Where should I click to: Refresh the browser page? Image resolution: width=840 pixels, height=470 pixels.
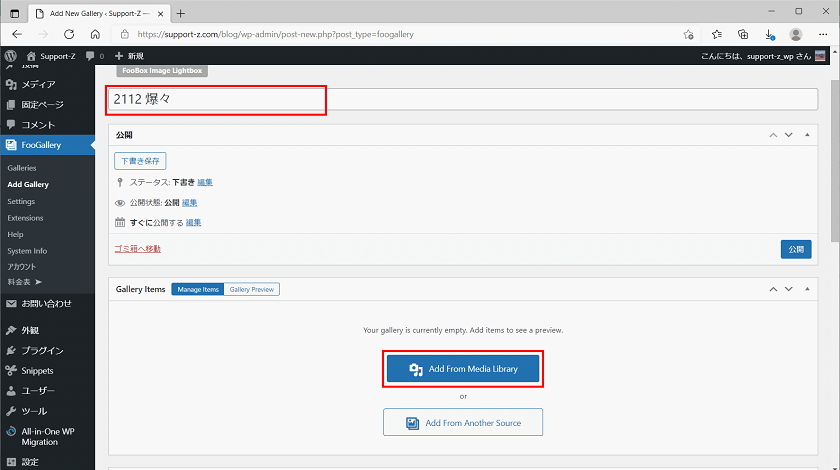tap(67, 34)
